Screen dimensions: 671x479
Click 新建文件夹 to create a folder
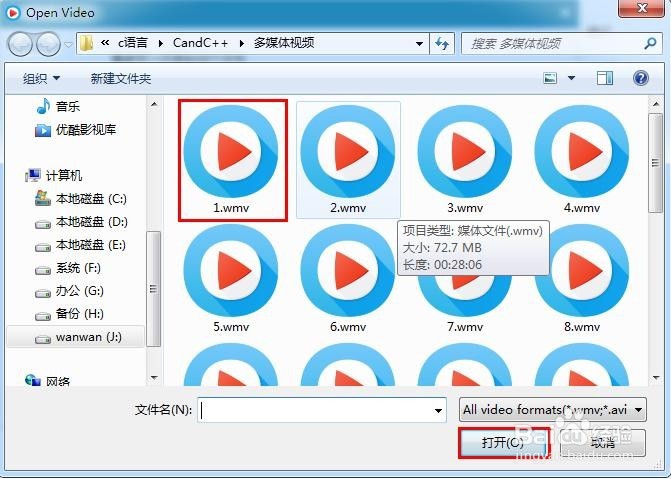121,78
